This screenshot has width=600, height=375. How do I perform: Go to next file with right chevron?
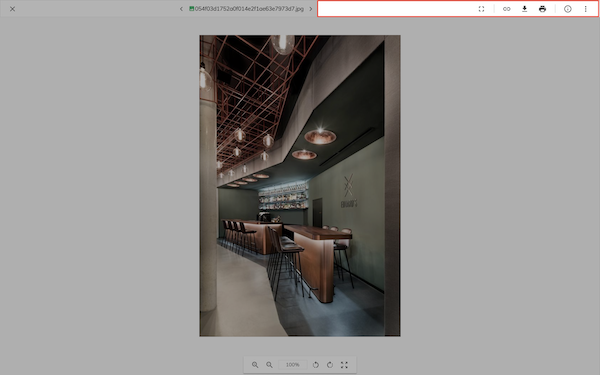[x=311, y=9]
